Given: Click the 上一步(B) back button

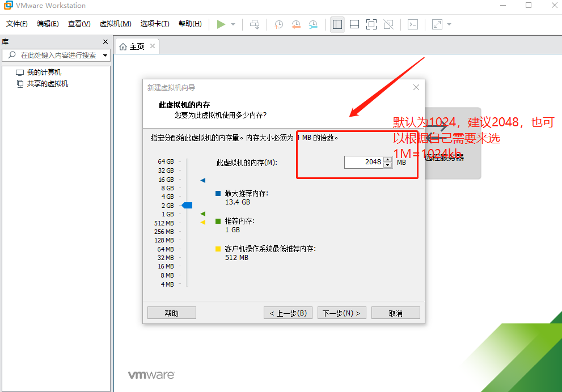Looking at the screenshot, I should [288, 313].
